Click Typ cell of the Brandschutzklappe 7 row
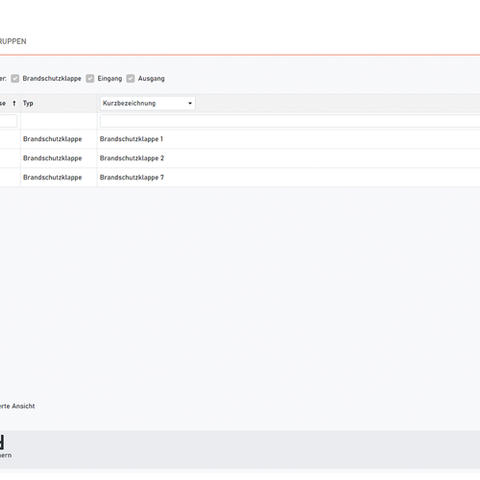480x480 pixels. 59,178
